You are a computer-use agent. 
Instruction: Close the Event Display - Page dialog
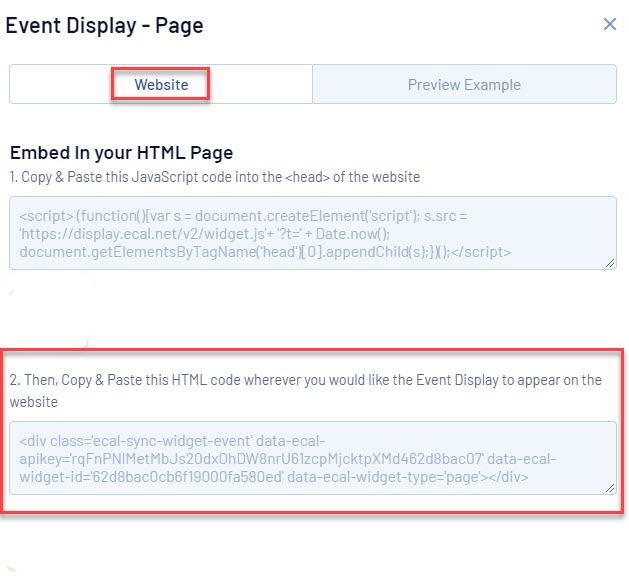point(609,24)
